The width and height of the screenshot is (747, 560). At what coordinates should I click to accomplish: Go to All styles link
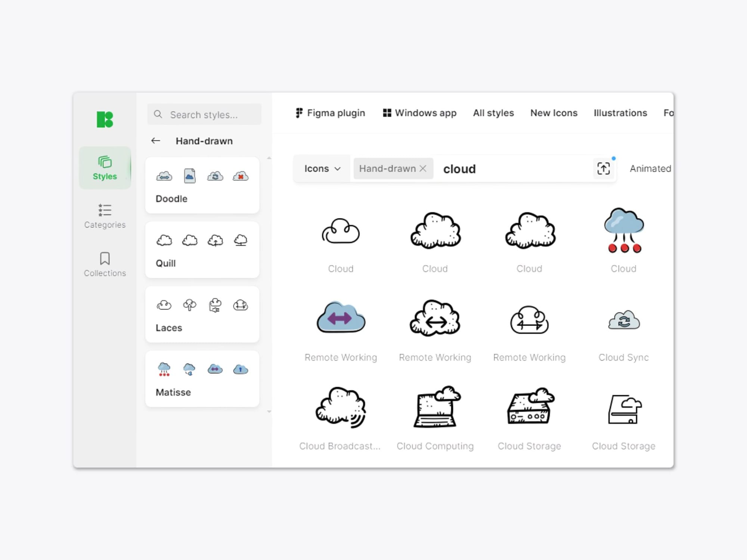click(493, 113)
